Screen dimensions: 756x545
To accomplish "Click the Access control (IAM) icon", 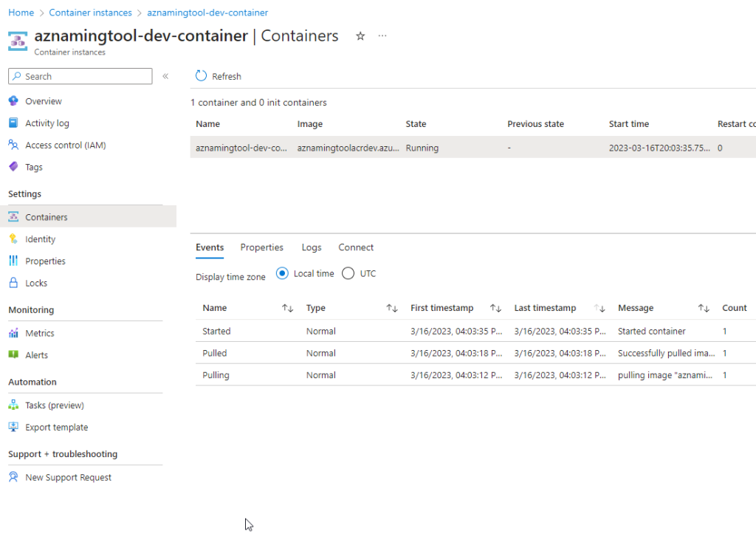I will coord(13,145).
